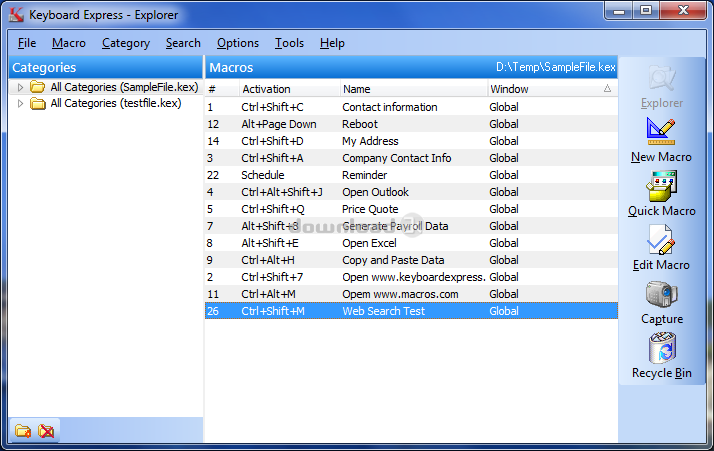This screenshot has height=451, width=714.
Task: Start Capture with the camcorder icon
Action: click(x=662, y=294)
